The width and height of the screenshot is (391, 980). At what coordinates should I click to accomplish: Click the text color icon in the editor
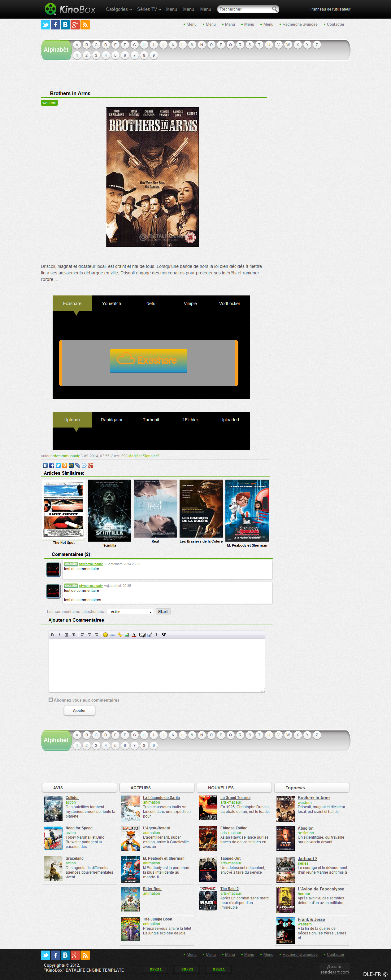[x=134, y=635]
